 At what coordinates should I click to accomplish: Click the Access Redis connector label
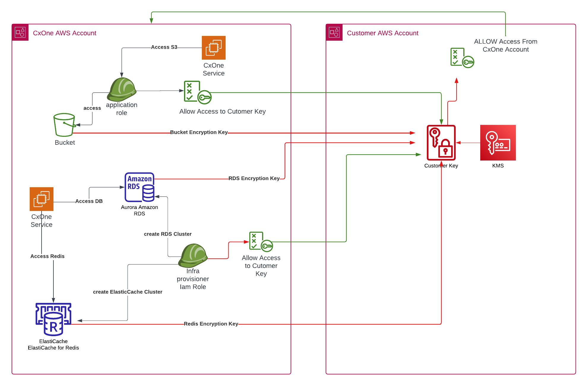[x=47, y=256]
